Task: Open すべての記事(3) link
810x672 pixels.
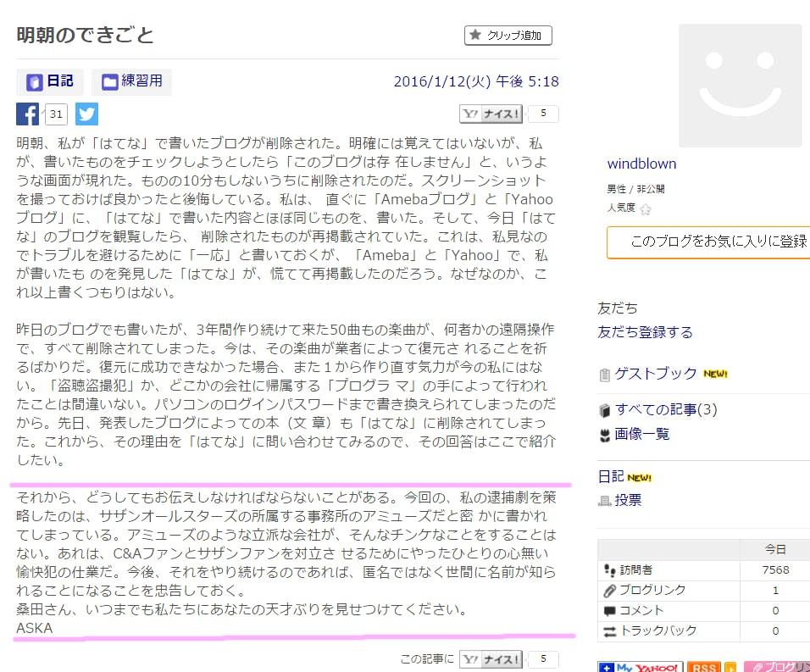Action: pos(666,409)
